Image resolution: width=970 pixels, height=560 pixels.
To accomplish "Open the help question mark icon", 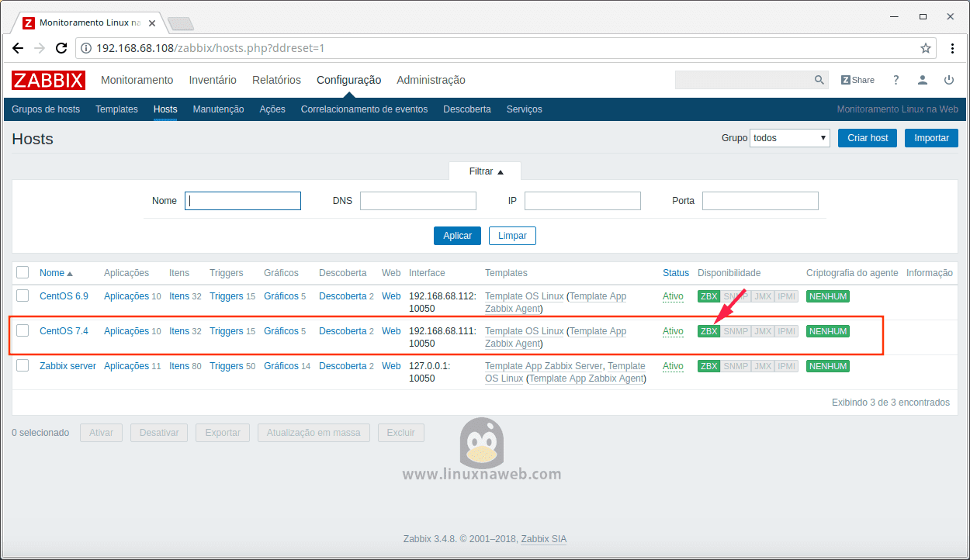I will [896, 80].
